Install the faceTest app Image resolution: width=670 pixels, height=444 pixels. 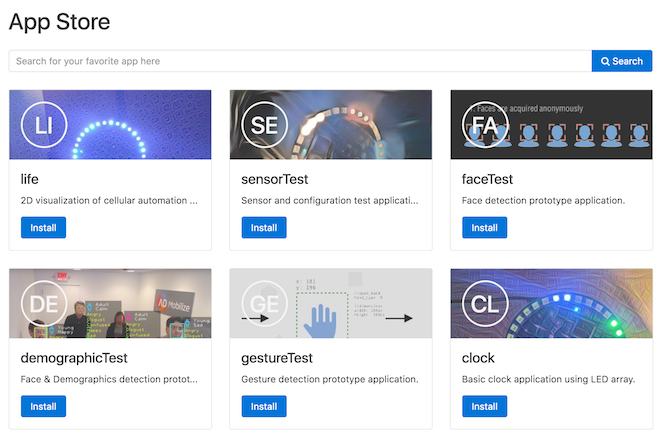[485, 227]
